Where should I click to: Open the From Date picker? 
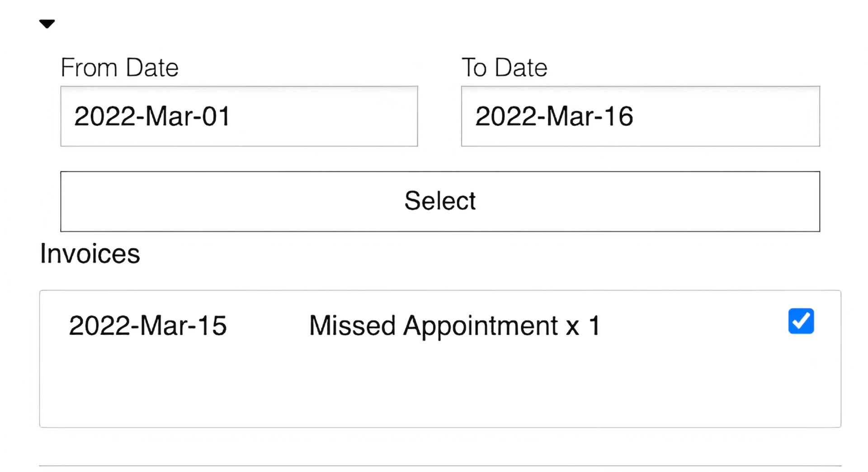pos(239,116)
